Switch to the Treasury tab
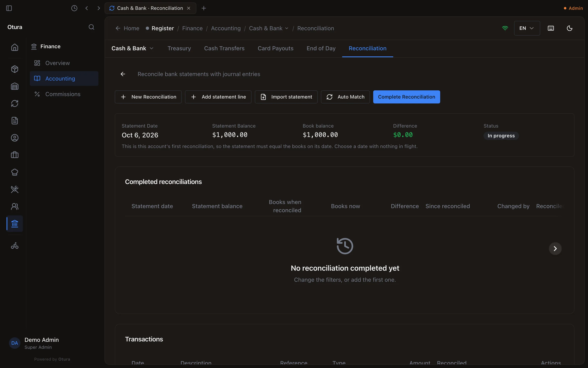The width and height of the screenshot is (588, 368). 179,48
